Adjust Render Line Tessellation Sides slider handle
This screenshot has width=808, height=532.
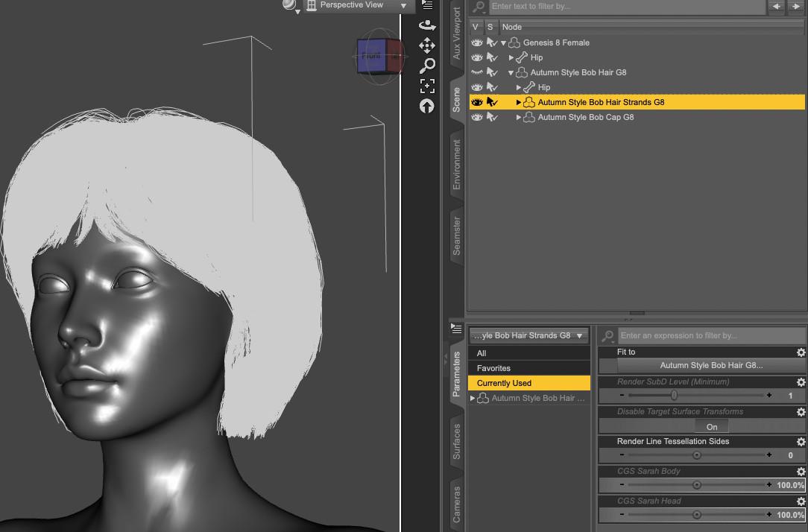[697, 455]
